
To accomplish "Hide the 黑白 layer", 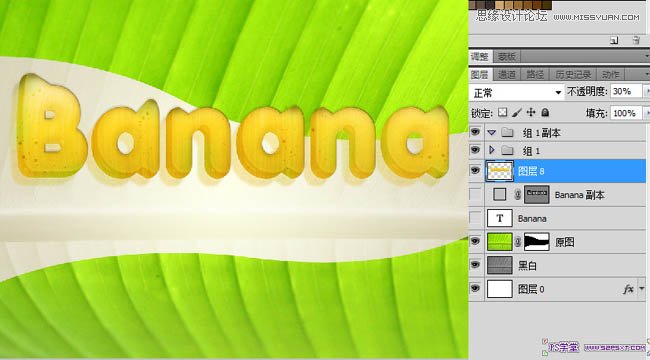I will pos(475,265).
